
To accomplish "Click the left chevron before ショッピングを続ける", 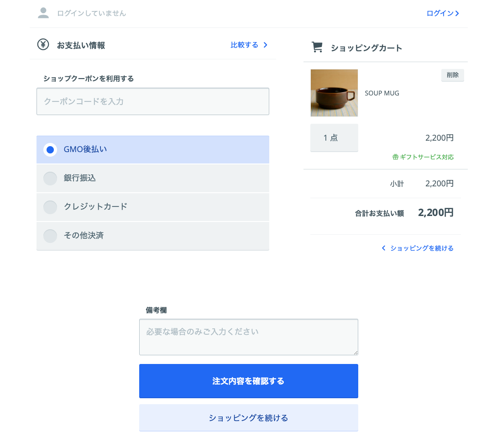I will [383, 248].
